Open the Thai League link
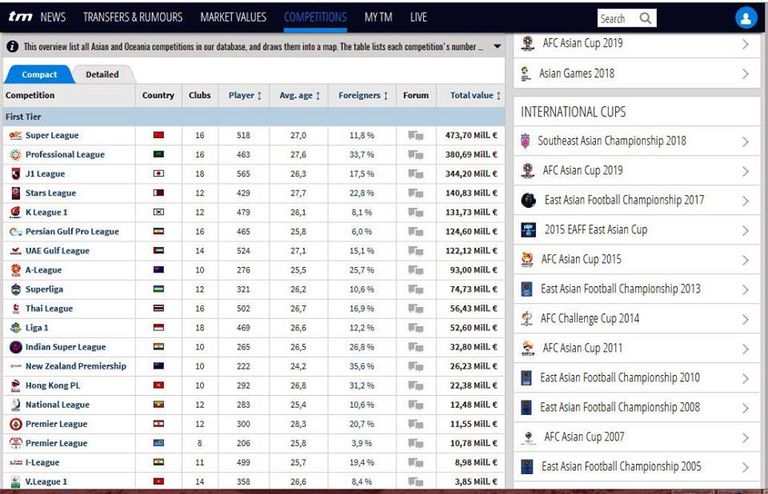 click(x=49, y=309)
